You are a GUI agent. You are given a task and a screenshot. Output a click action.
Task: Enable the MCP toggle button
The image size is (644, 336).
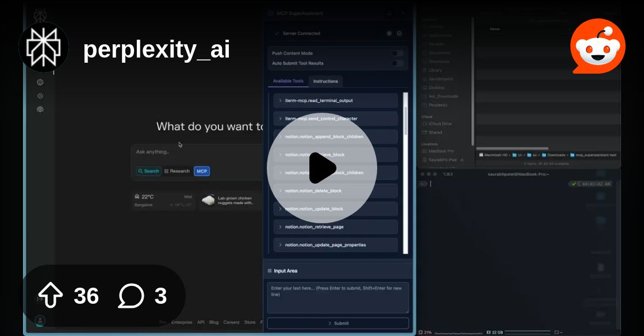tap(202, 171)
